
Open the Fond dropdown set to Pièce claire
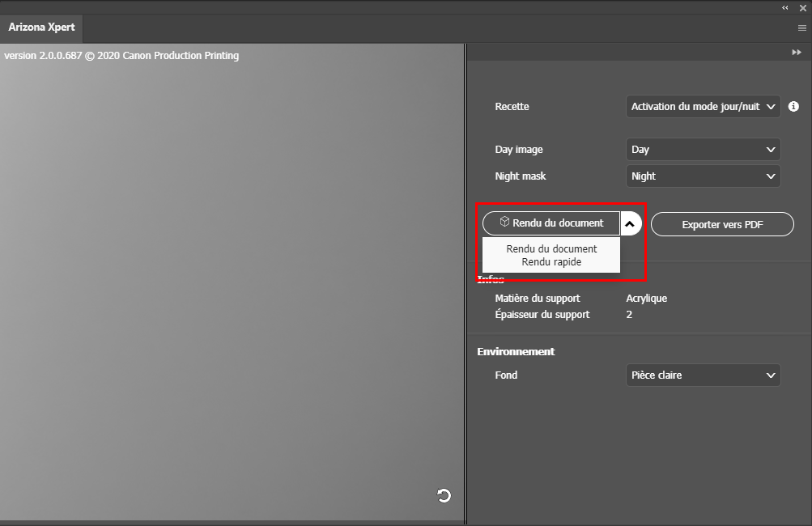pyautogui.click(x=703, y=375)
